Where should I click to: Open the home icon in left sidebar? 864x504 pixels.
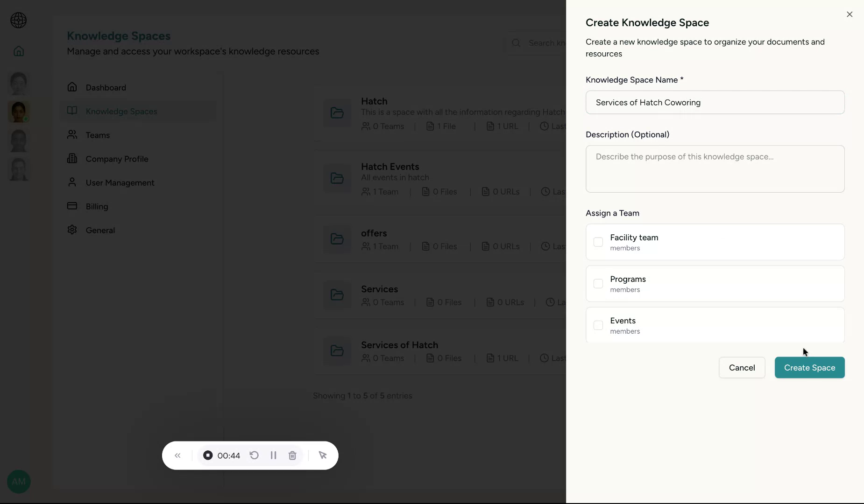pyautogui.click(x=18, y=51)
